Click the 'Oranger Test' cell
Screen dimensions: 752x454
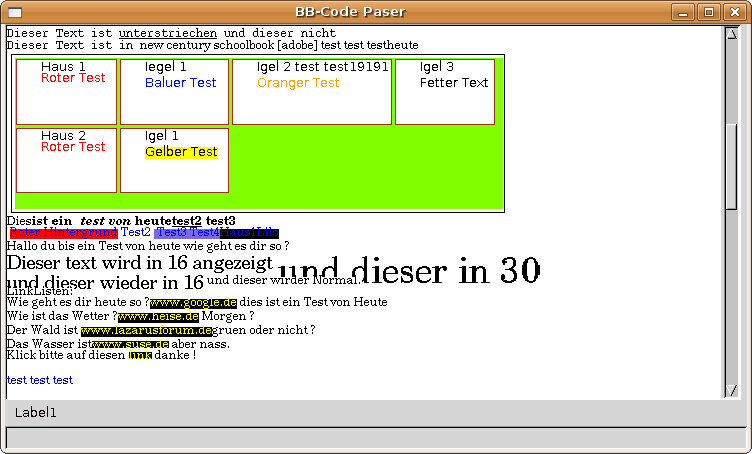tap(311, 91)
